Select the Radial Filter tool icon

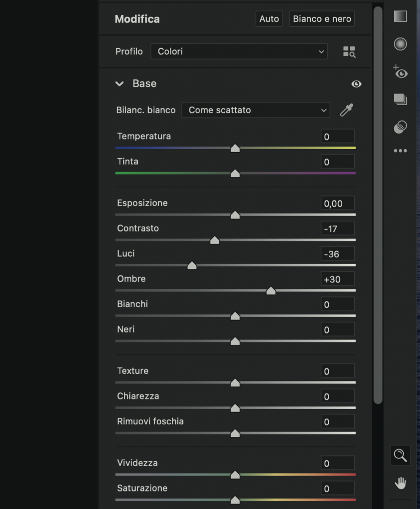click(400, 44)
